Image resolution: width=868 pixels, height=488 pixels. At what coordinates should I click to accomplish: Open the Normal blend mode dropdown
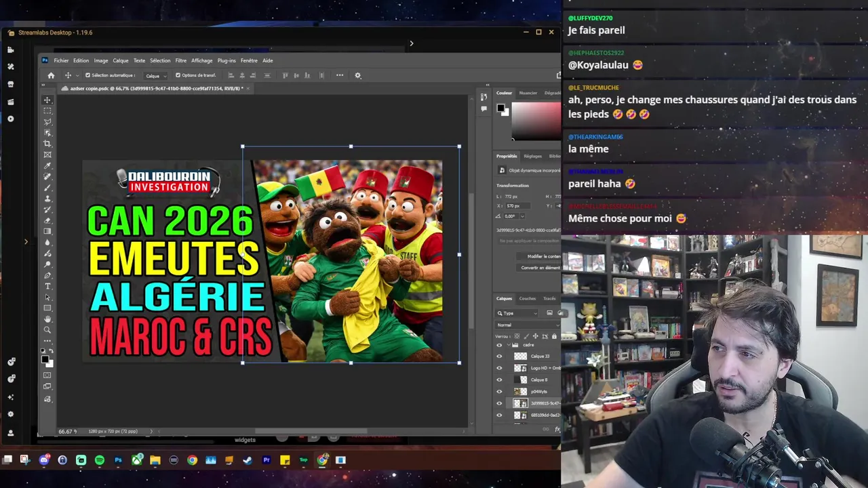click(x=528, y=325)
